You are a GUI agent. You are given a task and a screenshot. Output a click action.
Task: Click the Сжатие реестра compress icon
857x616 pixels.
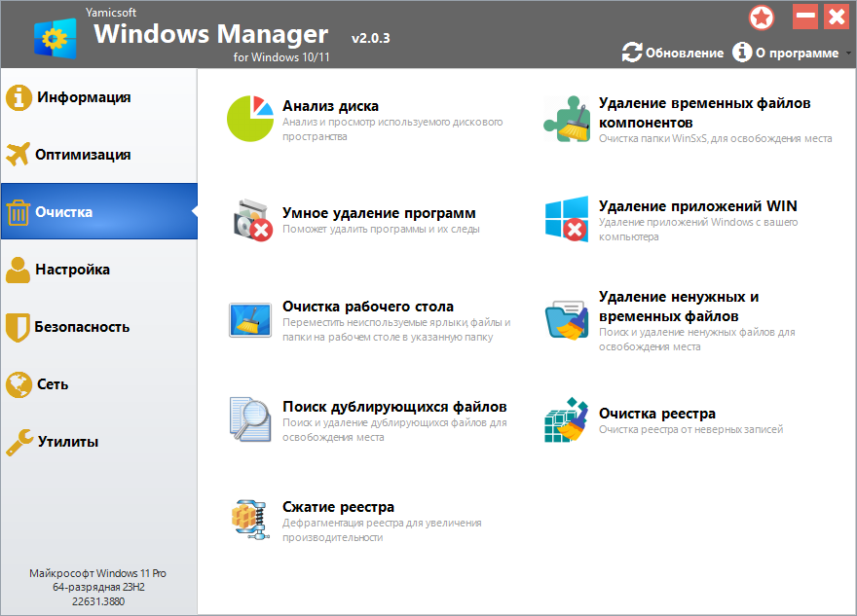pos(250,520)
